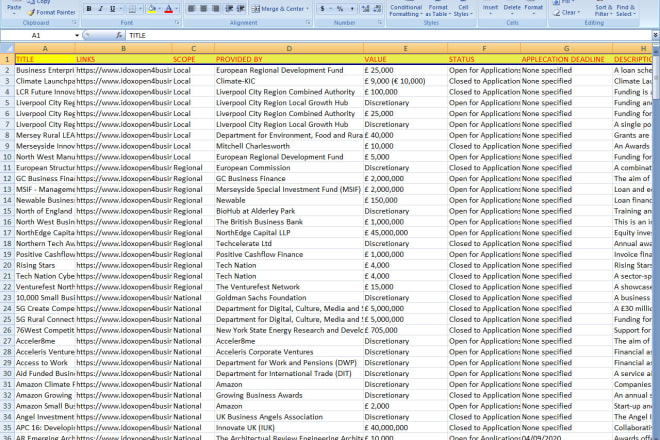Click the Paste button
The width and height of the screenshot is (660, 440).
pos(14,8)
